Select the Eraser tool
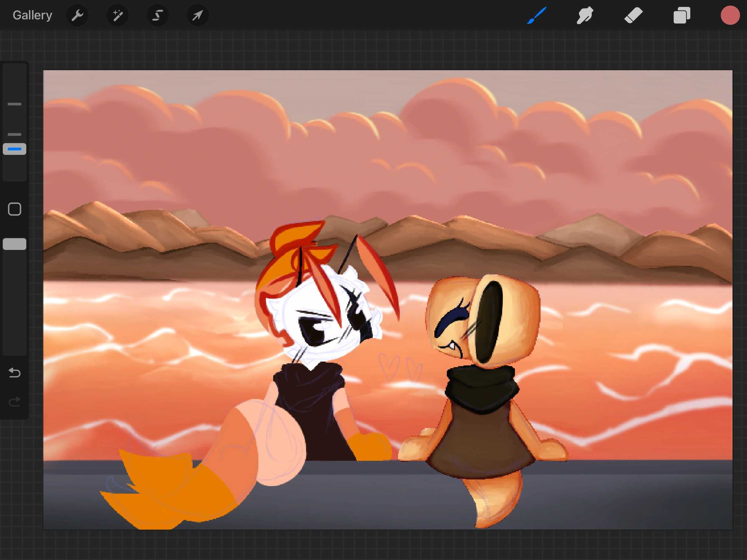Screen dimensions: 747x560 pyautogui.click(x=633, y=15)
